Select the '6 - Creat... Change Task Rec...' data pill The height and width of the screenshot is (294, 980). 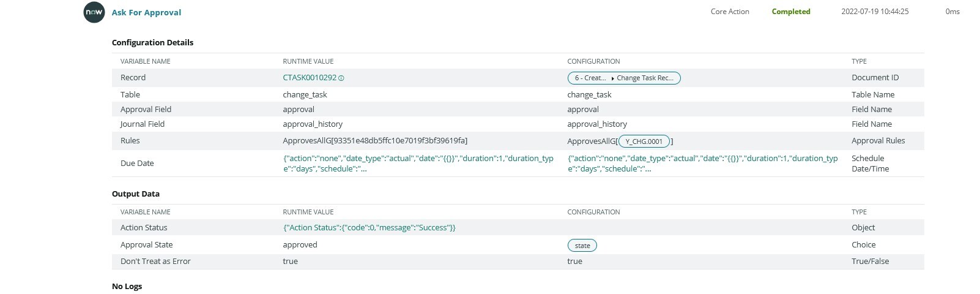pos(624,78)
